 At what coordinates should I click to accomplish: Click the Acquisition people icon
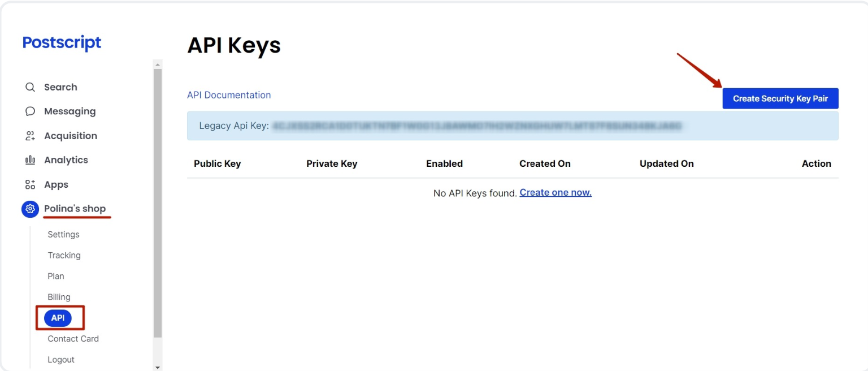[x=31, y=136]
